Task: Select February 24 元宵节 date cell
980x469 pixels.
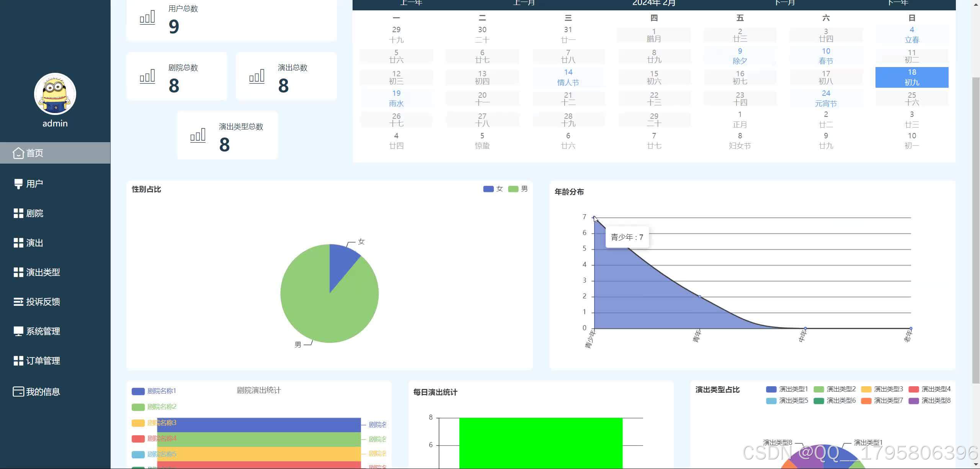Action: [826, 98]
